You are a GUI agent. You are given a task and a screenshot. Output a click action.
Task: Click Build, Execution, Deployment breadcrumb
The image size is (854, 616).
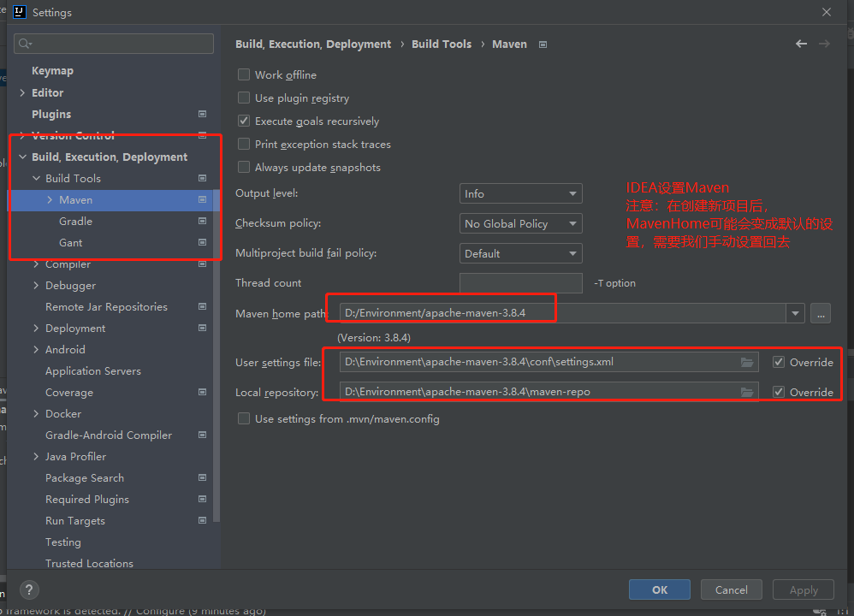313,44
